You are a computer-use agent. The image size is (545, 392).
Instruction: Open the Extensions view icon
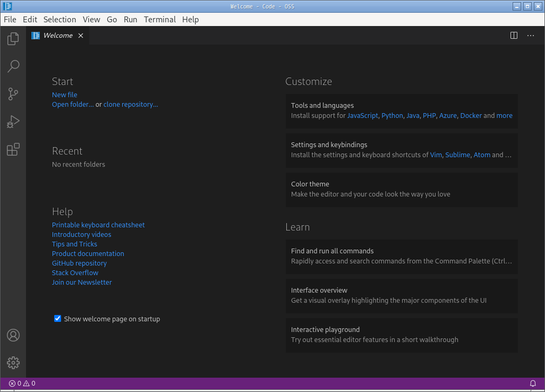13,149
